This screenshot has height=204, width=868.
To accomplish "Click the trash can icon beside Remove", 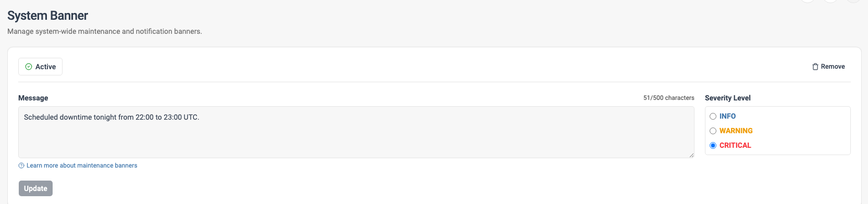I will click(815, 67).
